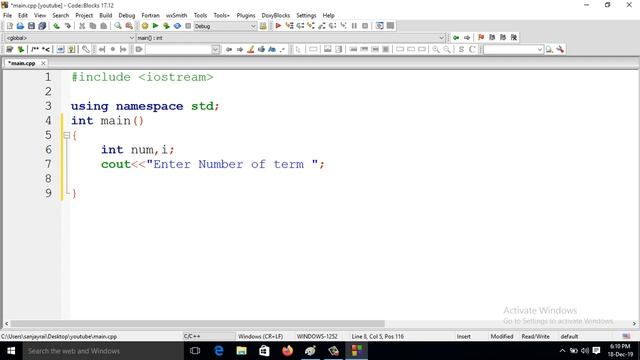
Task: Open File Explorer from the taskbar
Action: pyautogui.click(x=242, y=351)
